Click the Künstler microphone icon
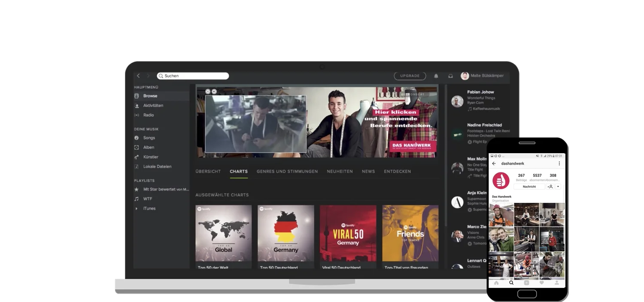 point(137,157)
